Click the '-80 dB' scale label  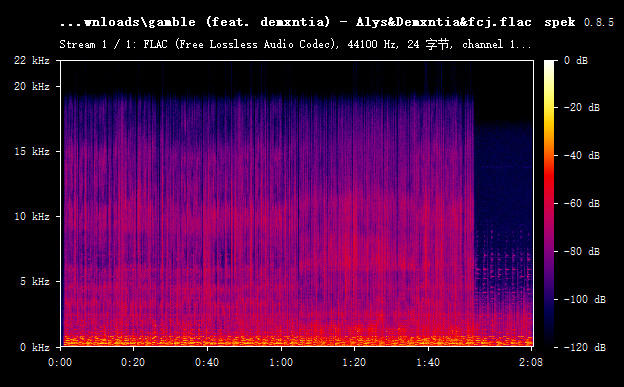point(582,251)
